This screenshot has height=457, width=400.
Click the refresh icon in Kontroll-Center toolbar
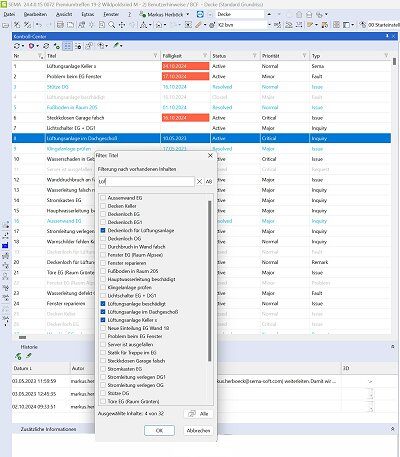pos(16,46)
